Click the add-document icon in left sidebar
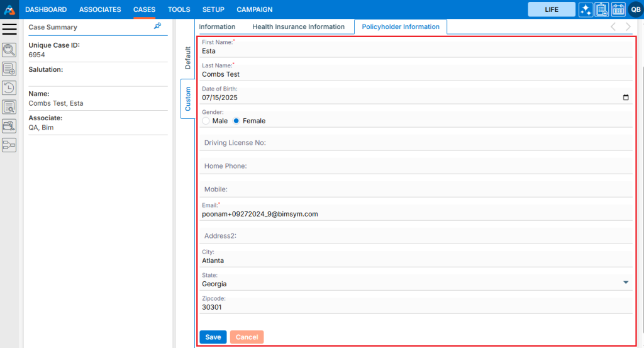The width and height of the screenshot is (644, 348). 9,69
